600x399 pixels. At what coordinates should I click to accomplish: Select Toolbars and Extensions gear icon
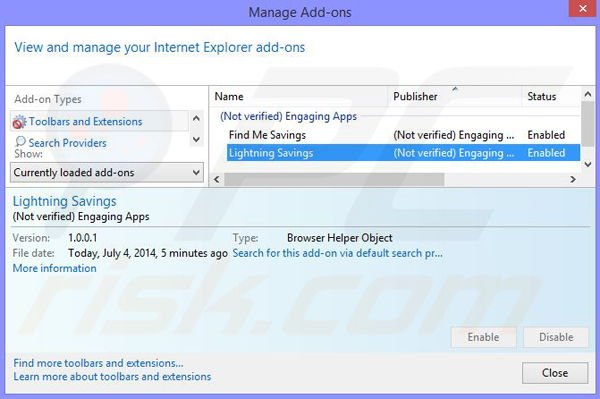(19, 122)
